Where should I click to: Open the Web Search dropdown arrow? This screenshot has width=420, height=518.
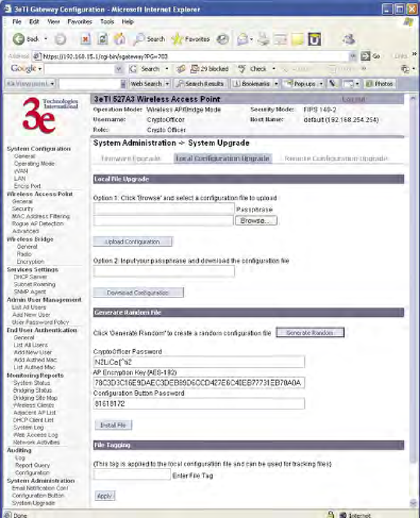coord(167,84)
